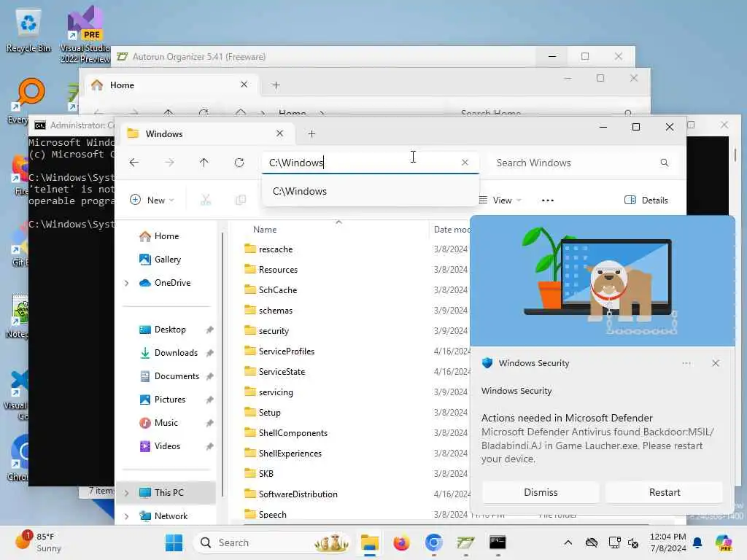Switch to Command Prompt in taskbar

coord(498,542)
